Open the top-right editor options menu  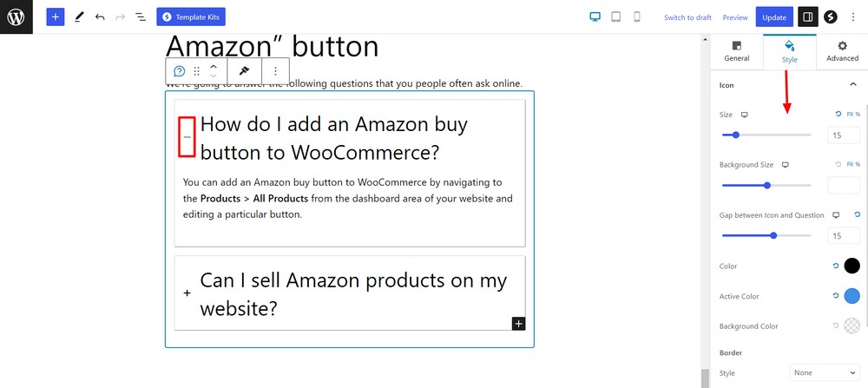tap(853, 16)
